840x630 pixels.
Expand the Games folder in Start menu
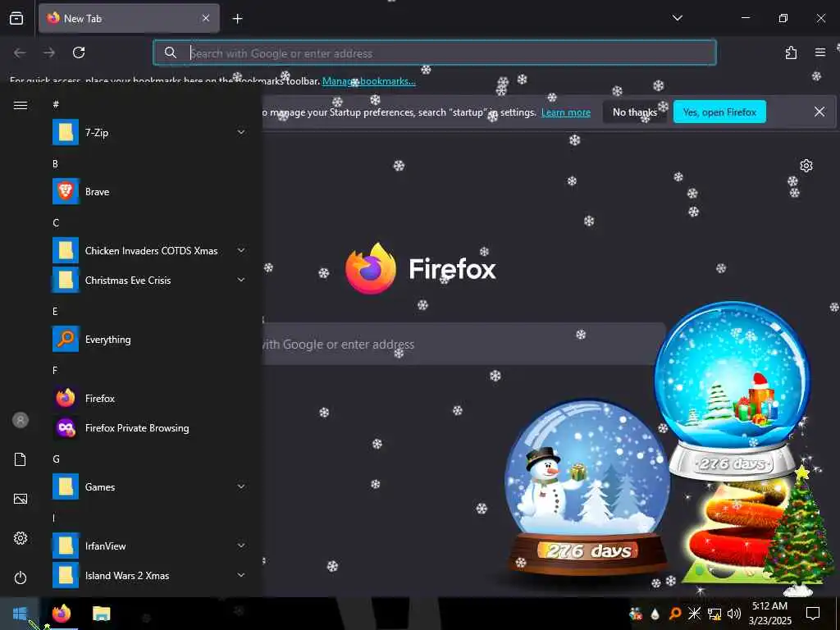(149, 487)
